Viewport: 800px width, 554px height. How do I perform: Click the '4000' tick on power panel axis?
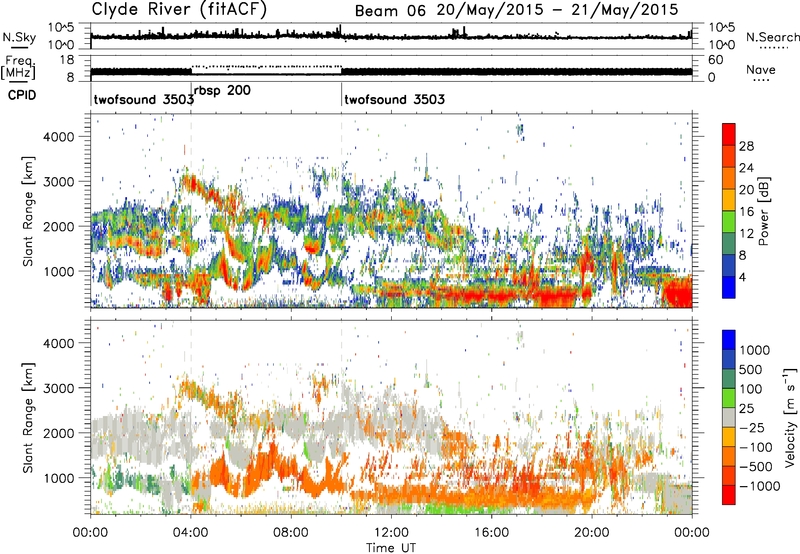click(58, 137)
